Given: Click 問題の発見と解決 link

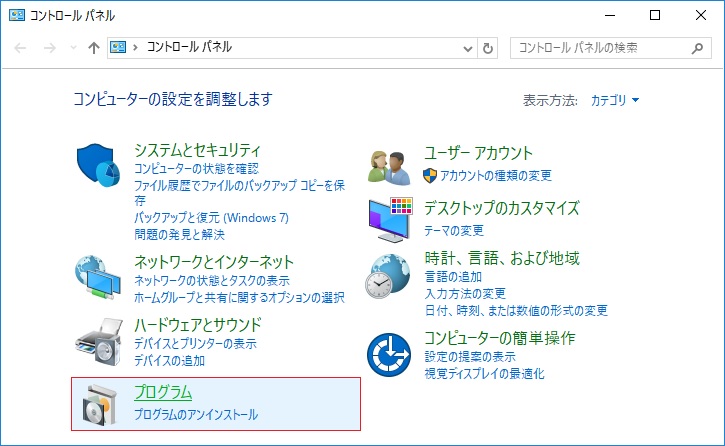Looking at the screenshot, I should (x=179, y=234).
